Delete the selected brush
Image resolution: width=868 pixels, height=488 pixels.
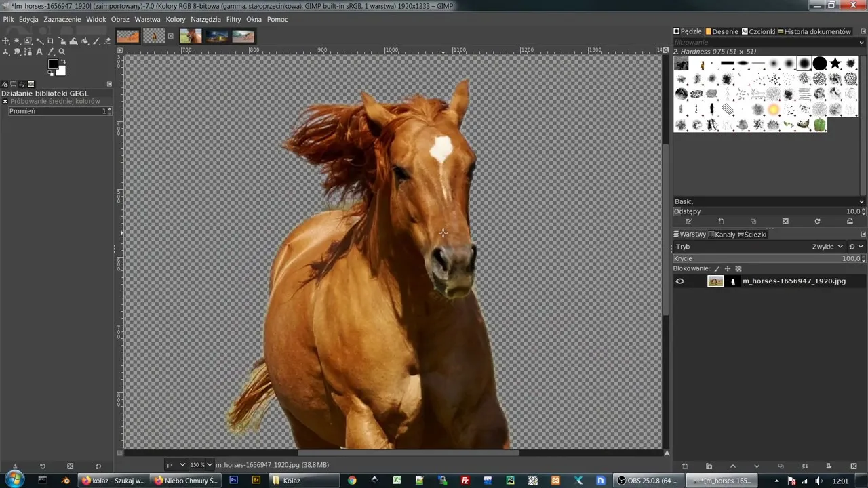[x=785, y=221]
